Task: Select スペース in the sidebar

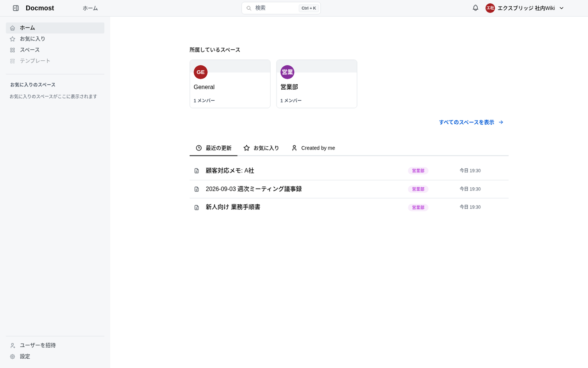Action: click(x=55, y=50)
